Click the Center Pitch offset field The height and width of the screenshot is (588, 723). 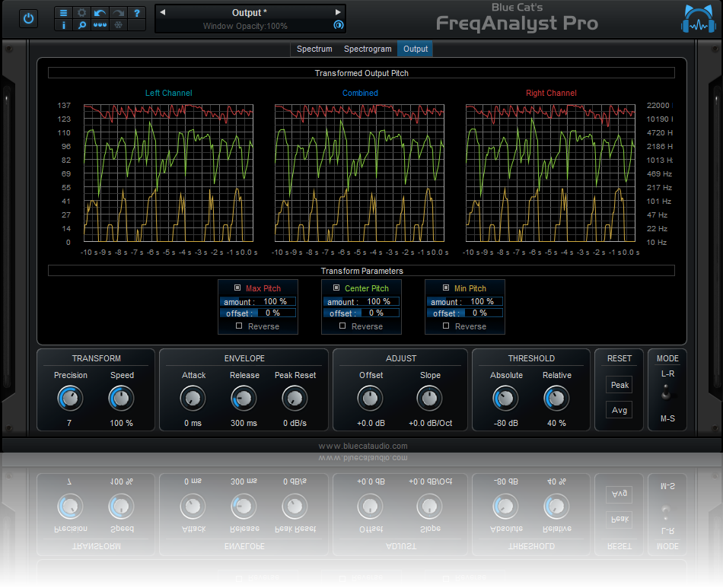(x=361, y=313)
